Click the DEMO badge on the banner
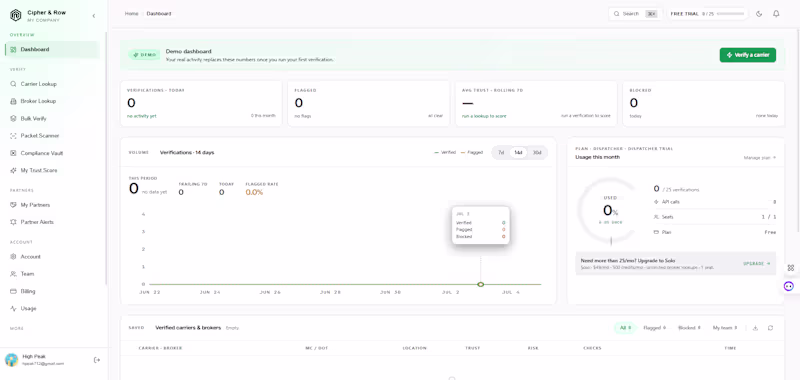 [x=143, y=55]
